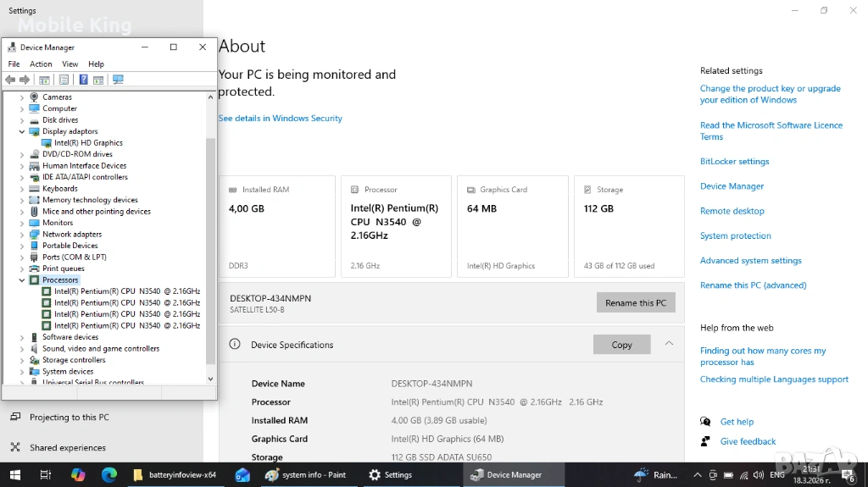Open Microsoft Edge from the taskbar

point(109,475)
